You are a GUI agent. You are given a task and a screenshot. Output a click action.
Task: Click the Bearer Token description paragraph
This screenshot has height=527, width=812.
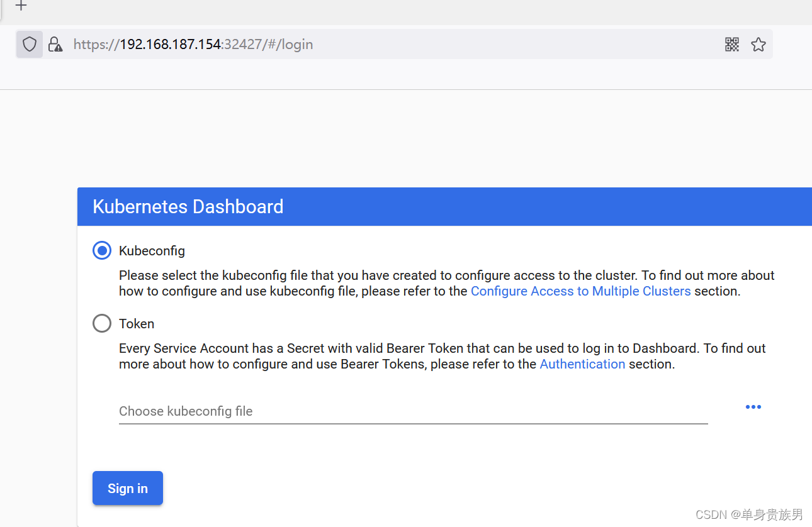pos(409,348)
